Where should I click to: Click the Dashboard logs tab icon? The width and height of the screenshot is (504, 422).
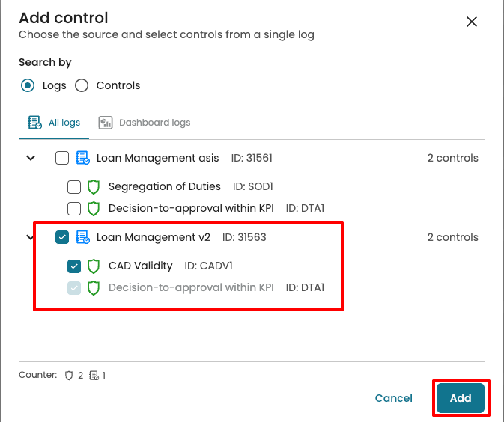pyautogui.click(x=106, y=123)
